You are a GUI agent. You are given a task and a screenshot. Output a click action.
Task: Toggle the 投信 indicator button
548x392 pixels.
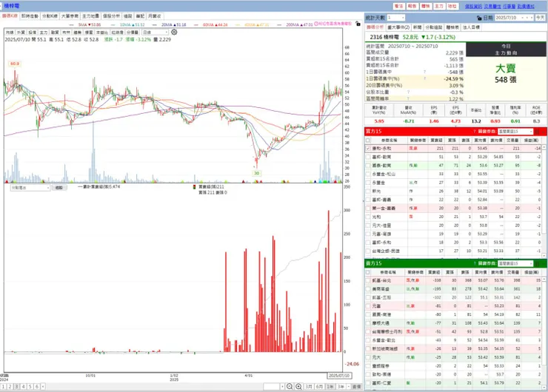point(32,32)
